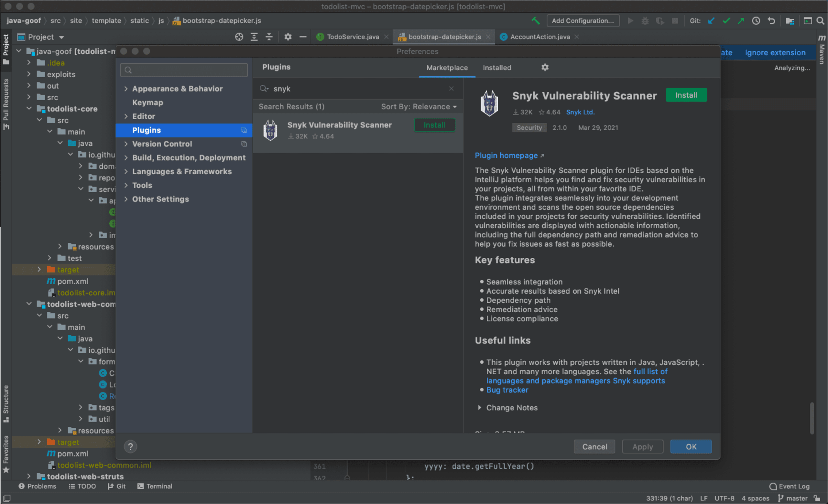This screenshot has height=504, width=828.
Task: Click Expand All icon in Project panel
Action: click(254, 37)
